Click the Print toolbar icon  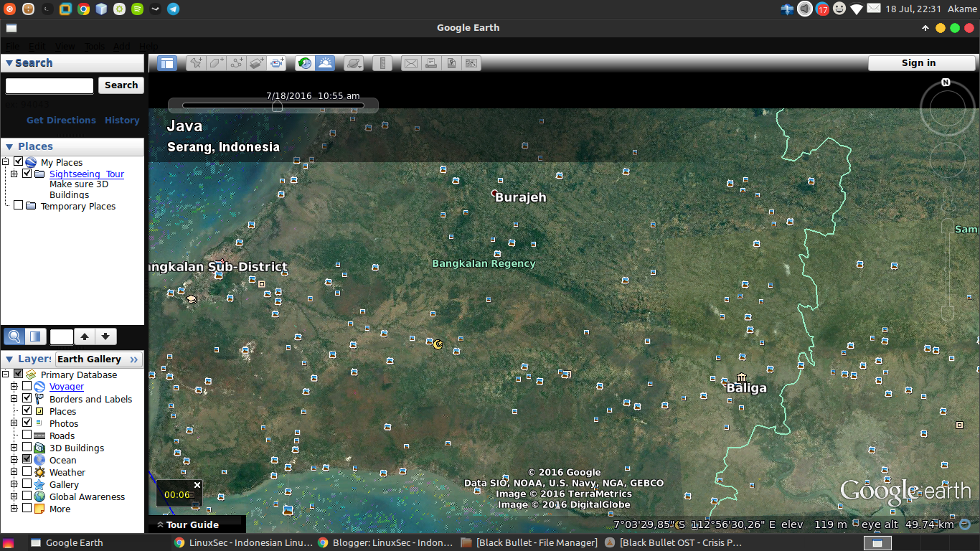tap(430, 63)
